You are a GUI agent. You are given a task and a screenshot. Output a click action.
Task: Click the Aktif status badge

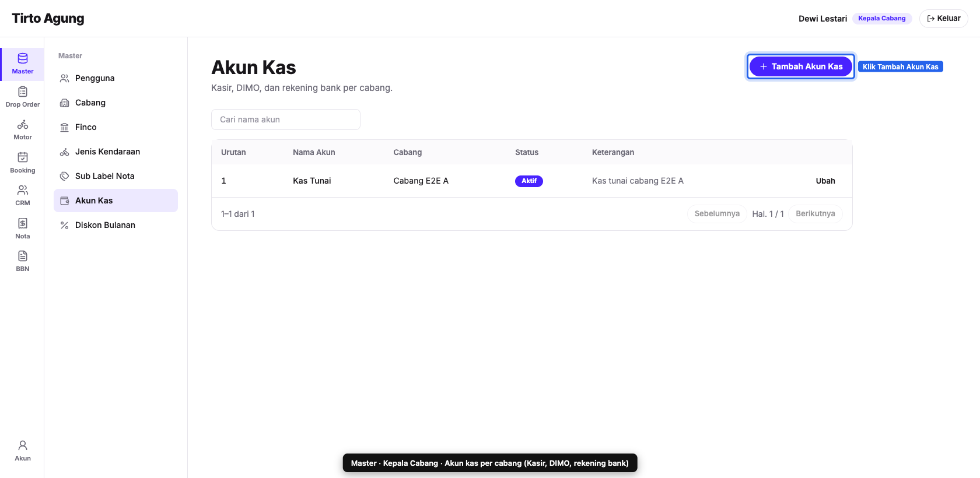click(529, 181)
